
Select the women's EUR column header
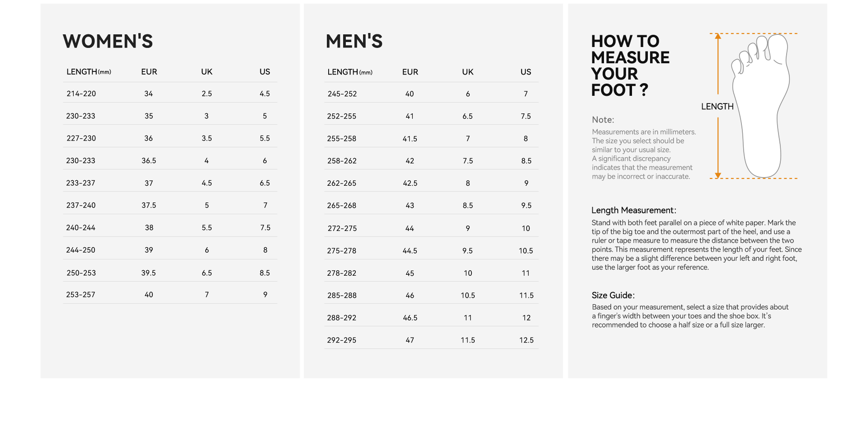tap(149, 72)
